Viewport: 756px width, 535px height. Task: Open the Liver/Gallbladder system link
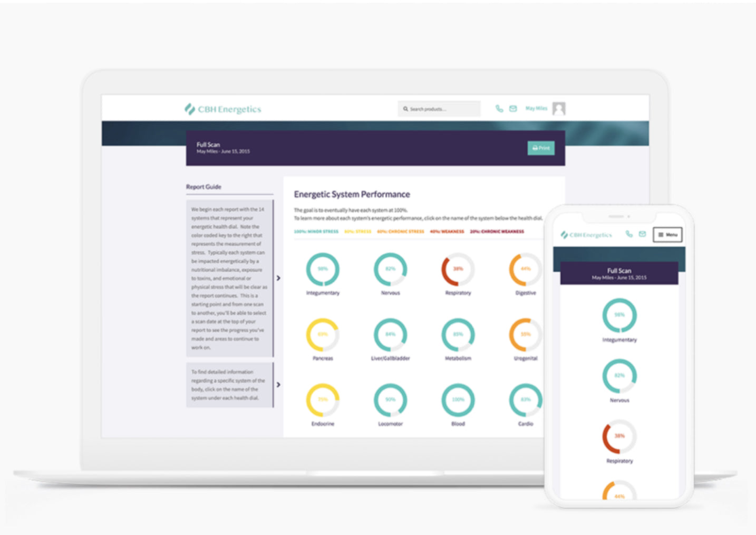click(390, 358)
